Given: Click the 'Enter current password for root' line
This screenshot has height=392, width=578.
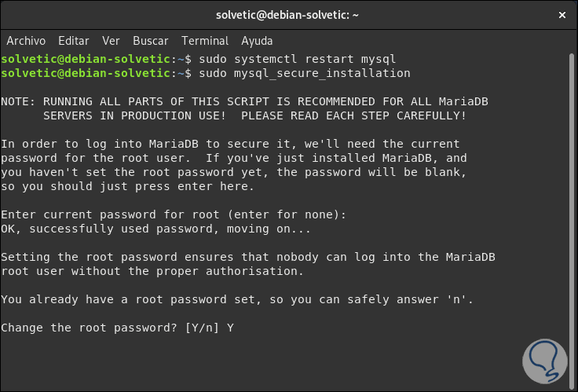Looking at the screenshot, I should tap(173, 214).
